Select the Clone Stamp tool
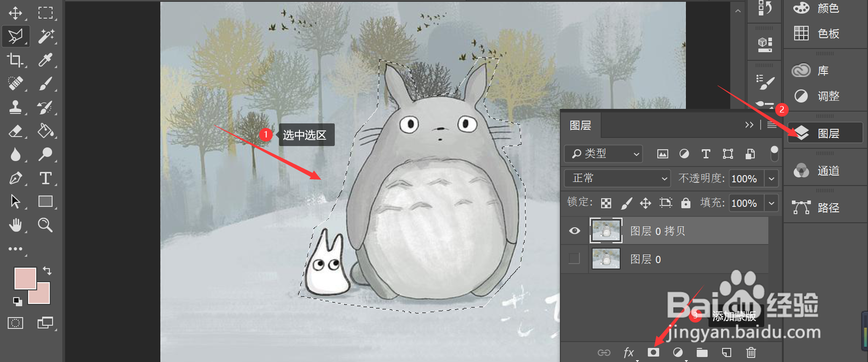Screen dimensions: 868x362 point(15,107)
